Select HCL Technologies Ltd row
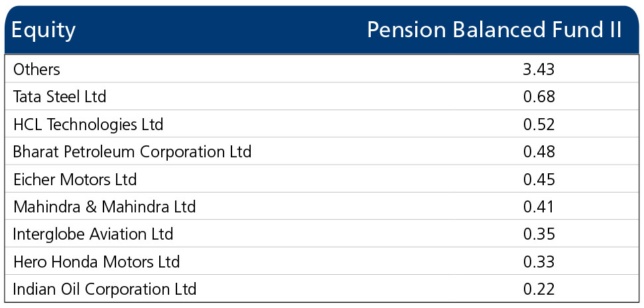 point(322,123)
